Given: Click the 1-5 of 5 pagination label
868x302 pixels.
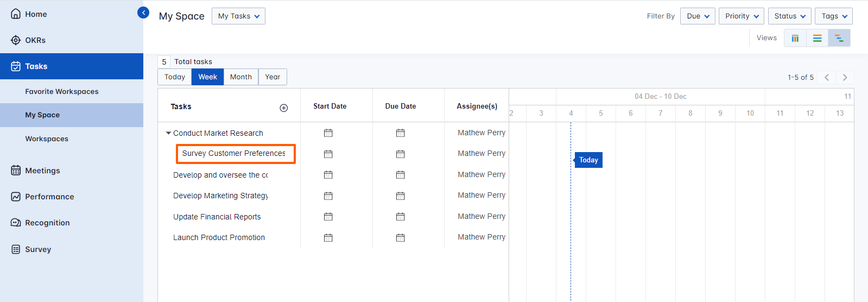Looking at the screenshot, I should pos(801,78).
